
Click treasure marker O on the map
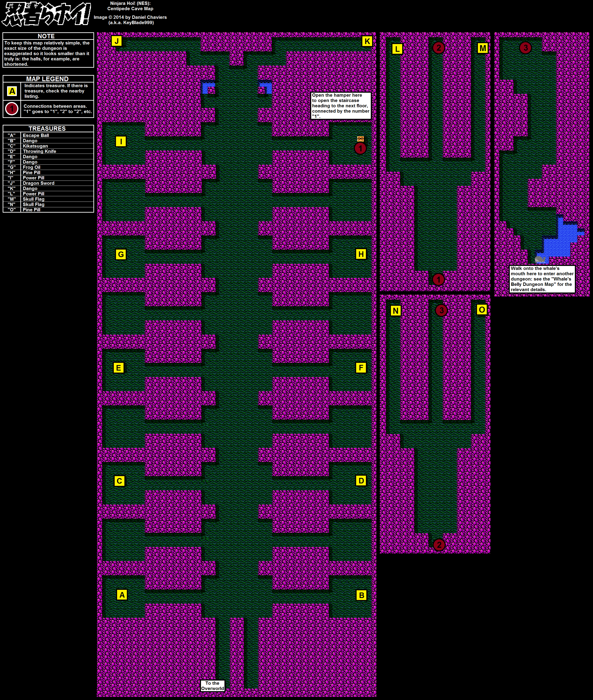point(482,310)
